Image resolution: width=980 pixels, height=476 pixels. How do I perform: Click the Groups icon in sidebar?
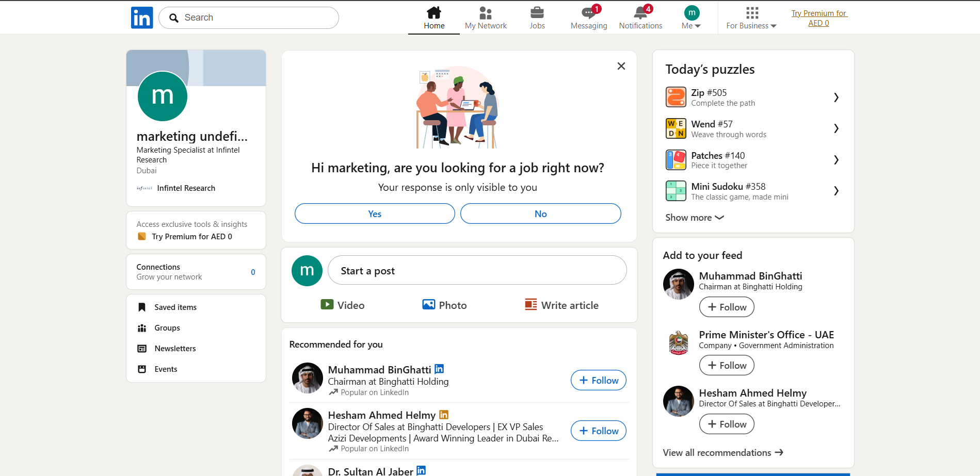pos(142,328)
